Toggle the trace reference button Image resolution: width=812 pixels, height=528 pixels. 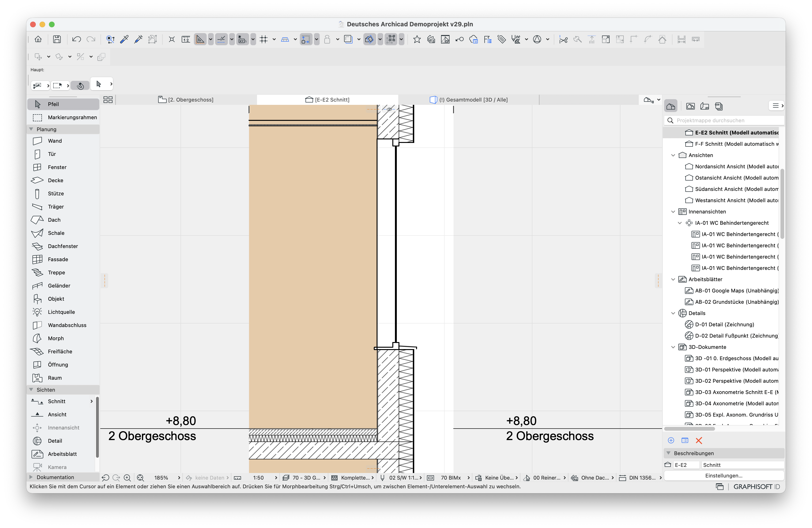tap(348, 39)
